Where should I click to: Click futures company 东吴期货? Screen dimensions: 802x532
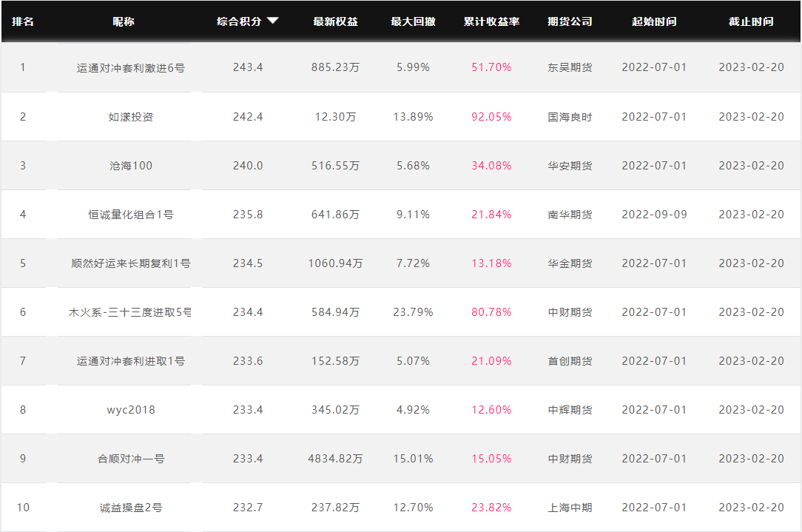point(570,67)
